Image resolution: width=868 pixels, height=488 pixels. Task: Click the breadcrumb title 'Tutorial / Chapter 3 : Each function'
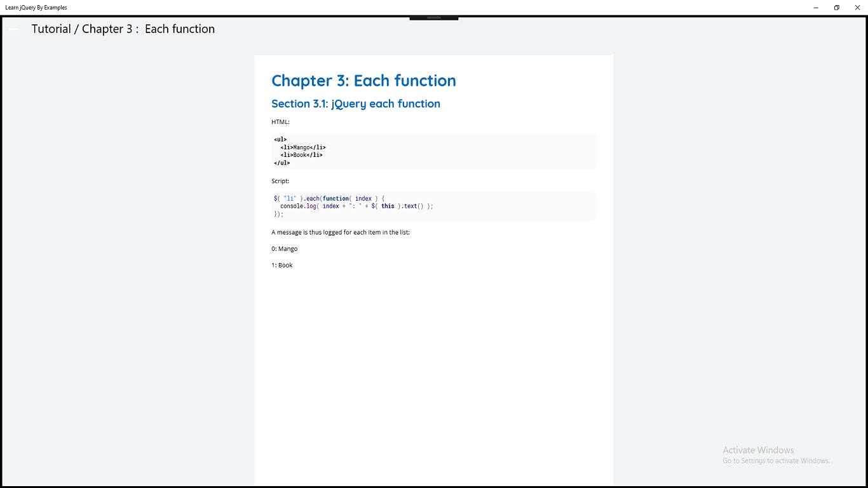[123, 29]
